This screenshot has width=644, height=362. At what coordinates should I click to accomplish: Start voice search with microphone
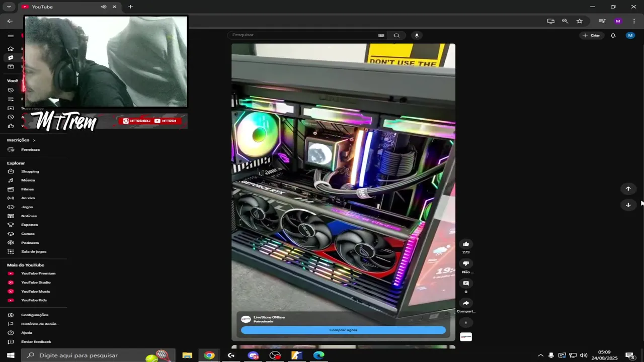point(417,35)
